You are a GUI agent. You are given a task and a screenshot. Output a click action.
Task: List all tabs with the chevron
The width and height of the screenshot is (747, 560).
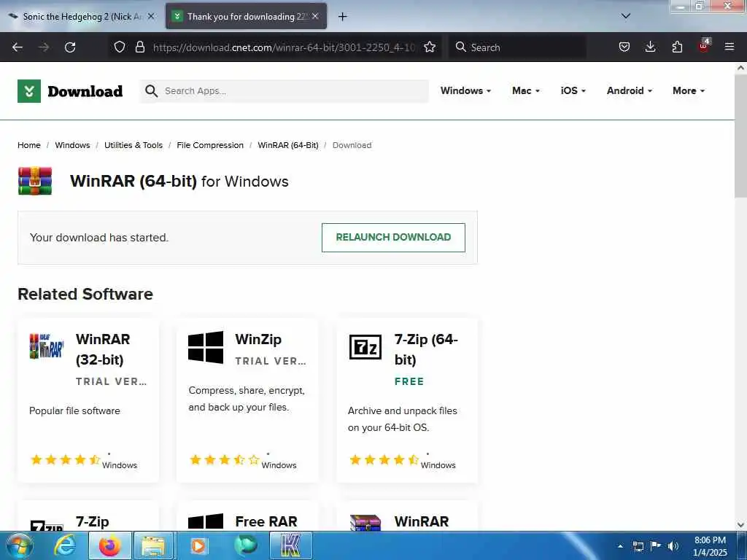click(626, 16)
